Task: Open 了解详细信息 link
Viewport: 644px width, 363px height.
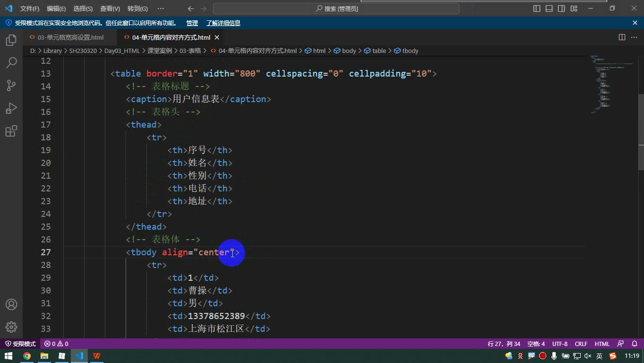Action: 223,23
